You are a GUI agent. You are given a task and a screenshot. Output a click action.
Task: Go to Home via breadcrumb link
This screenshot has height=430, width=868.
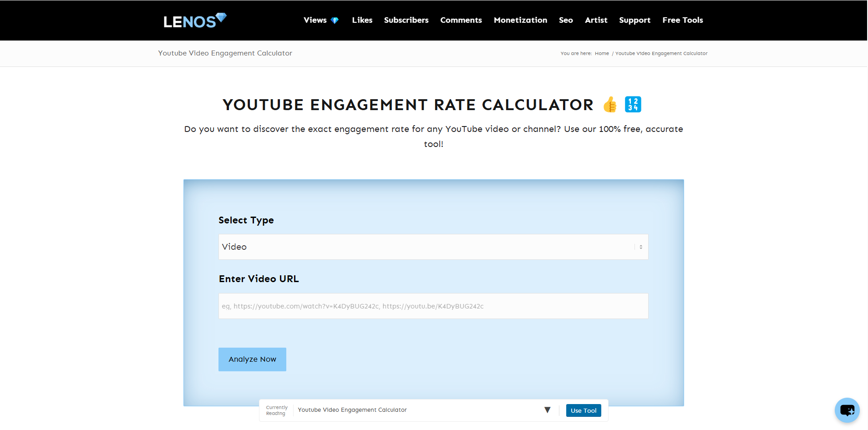click(602, 54)
